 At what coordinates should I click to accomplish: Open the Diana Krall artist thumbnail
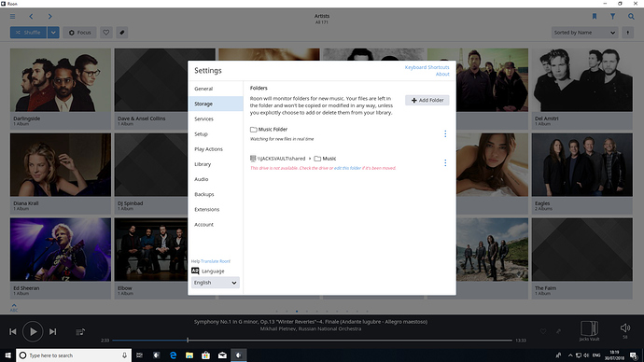click(61, 164)
